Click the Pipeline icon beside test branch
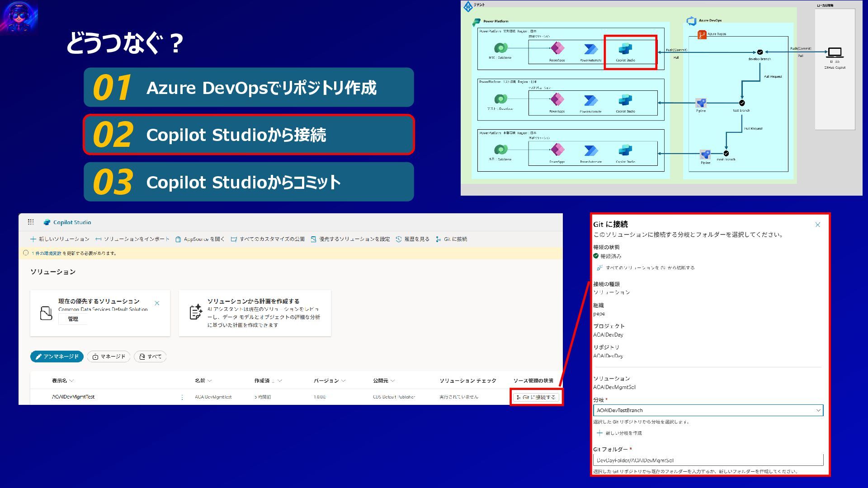868x488 pixels. tap(701, 103)
